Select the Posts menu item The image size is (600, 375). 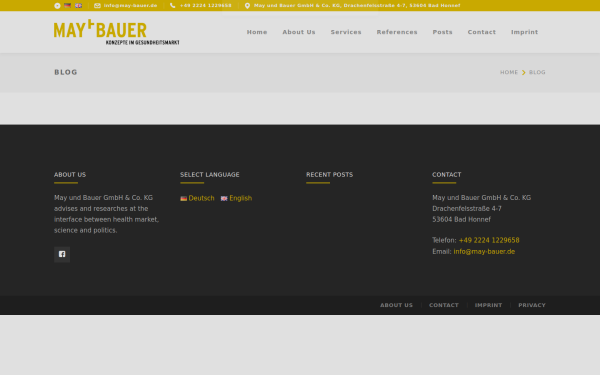(442, 32)
